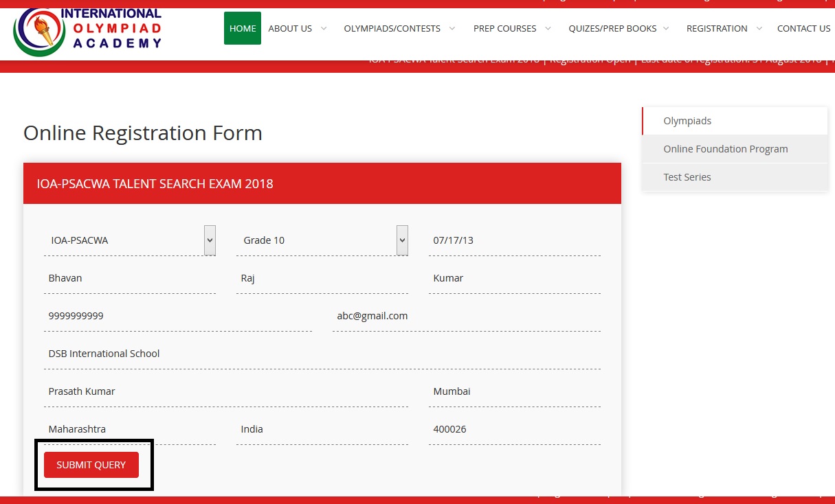835x504 pixels.
Task: Open the Online Foundation Program sidebar link
Action: [x=725, y=149]
